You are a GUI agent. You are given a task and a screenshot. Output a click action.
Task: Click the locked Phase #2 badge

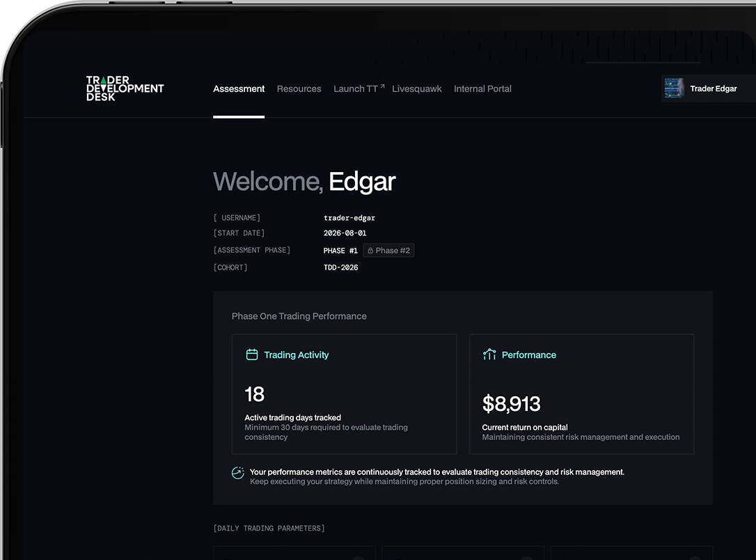388,250
